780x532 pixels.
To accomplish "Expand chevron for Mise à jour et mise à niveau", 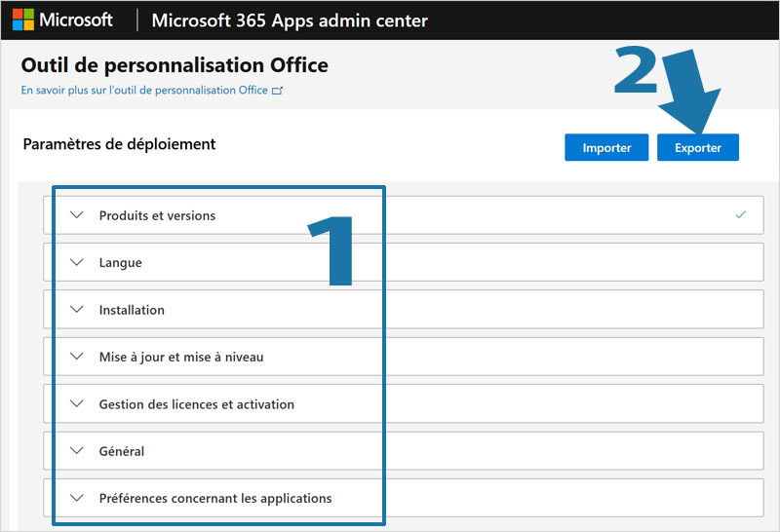I will [x=78, y=357].
